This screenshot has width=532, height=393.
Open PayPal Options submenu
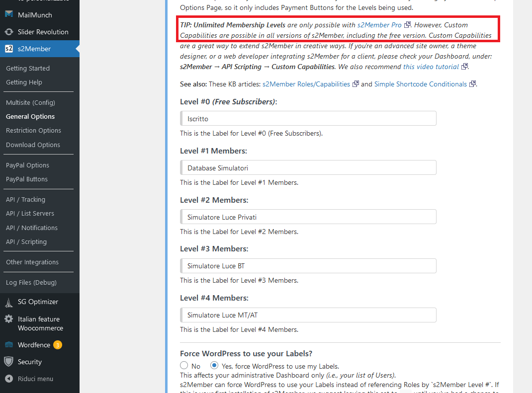pos(27,165)
